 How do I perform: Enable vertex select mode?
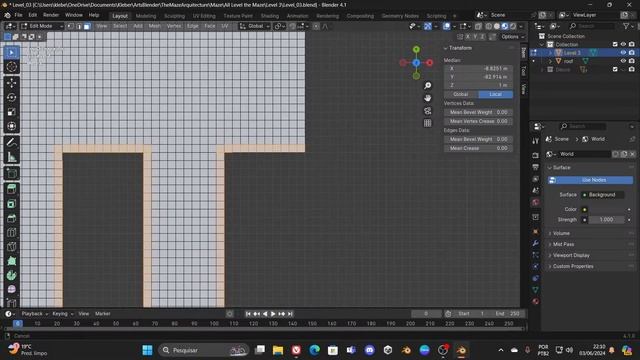[x=70, y=26]
